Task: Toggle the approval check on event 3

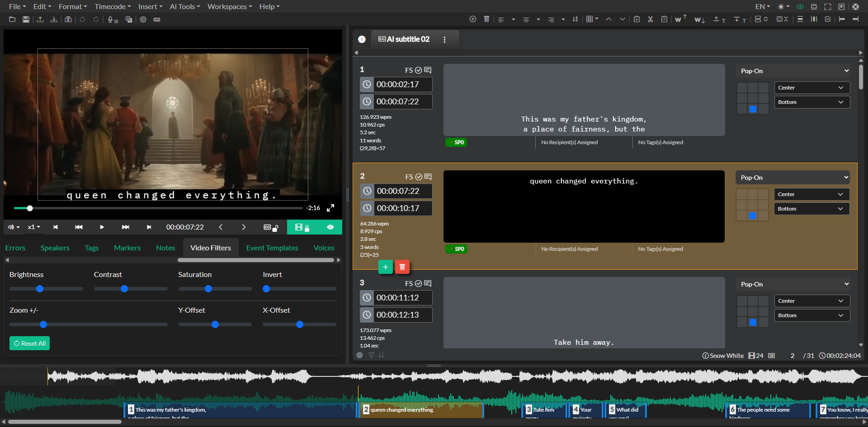Action: 419,283
